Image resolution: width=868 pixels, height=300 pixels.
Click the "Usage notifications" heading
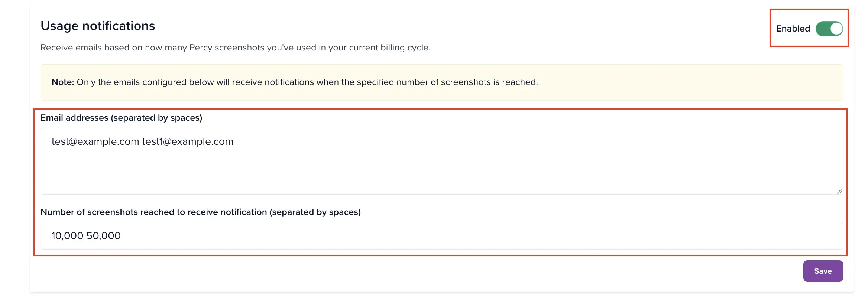point(98,26)
